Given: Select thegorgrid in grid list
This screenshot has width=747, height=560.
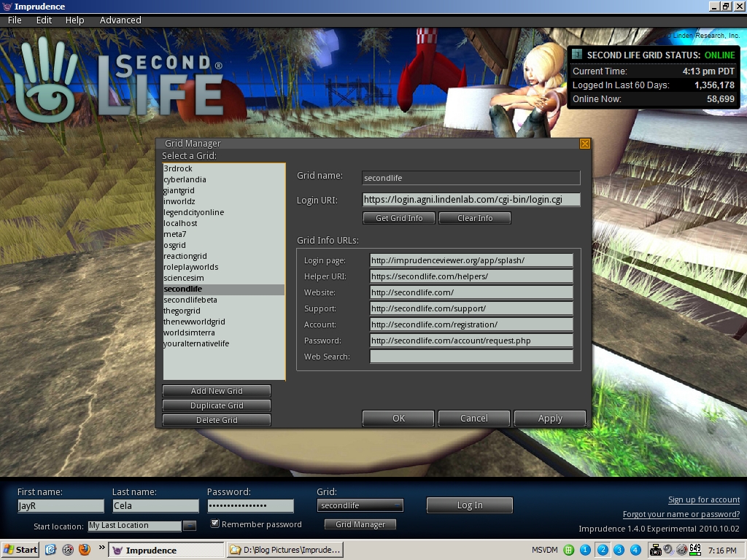Looking at the screenshot, I should (x=224, y=311).
